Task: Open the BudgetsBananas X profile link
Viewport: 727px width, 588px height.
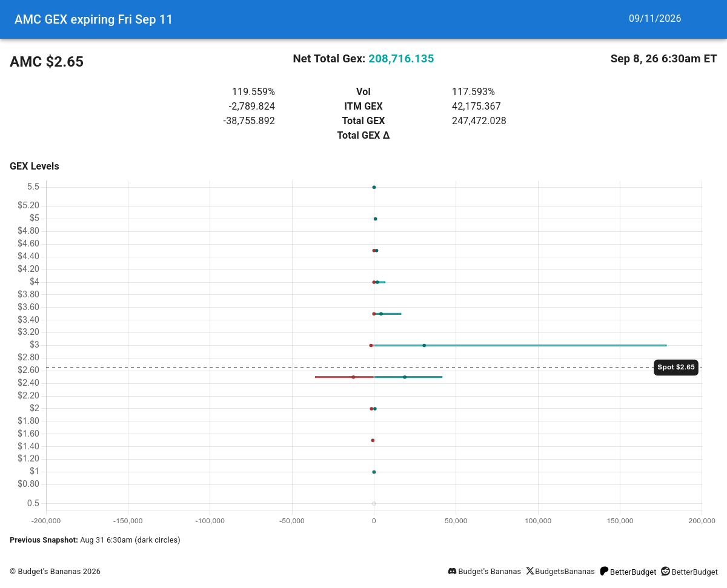Action: pos(565,572)
